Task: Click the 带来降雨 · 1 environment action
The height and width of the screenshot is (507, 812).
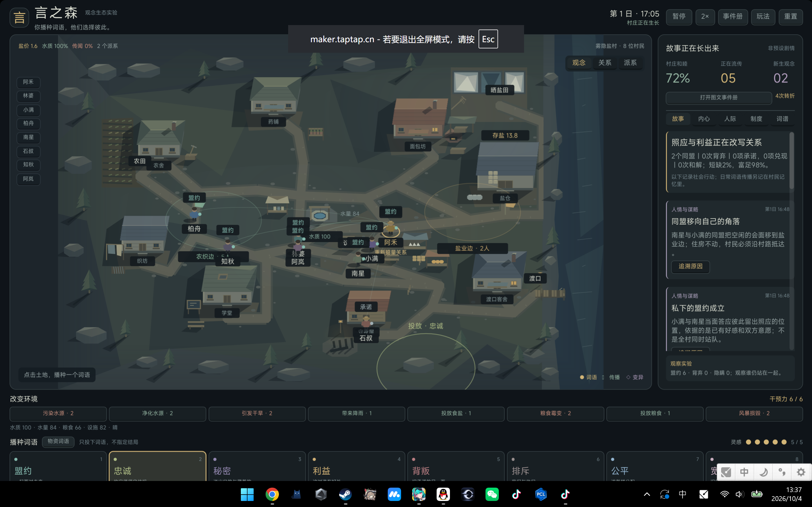Action: [x=356, y=413]
